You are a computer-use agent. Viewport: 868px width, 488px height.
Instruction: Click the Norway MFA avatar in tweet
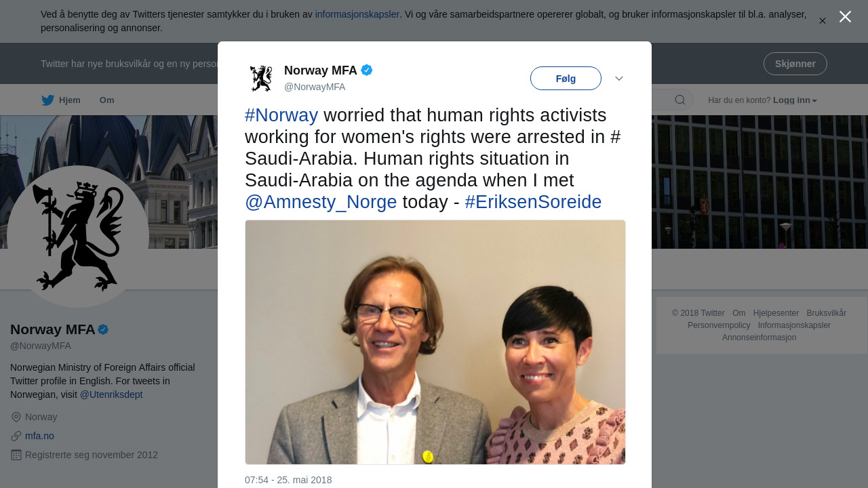[x=261, y=79]
